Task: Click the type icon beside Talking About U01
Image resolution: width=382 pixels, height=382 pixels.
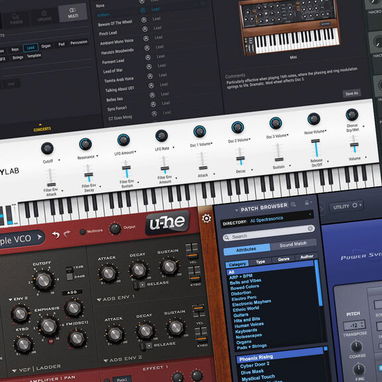Action: [151, 86]
